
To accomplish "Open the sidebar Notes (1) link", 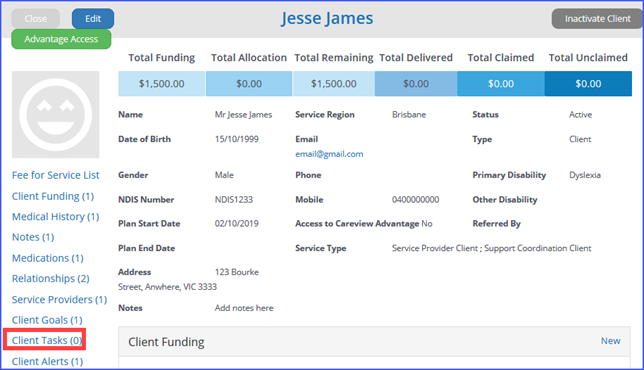I will pyautogui.click(x=33, y=237).
